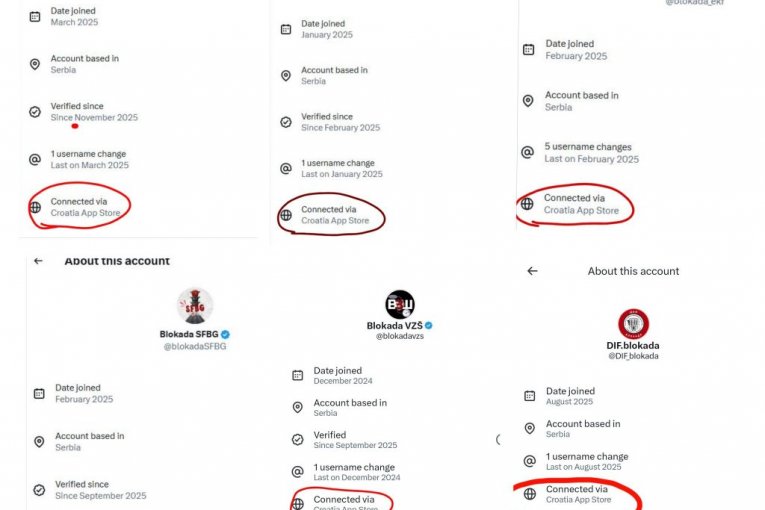Click the @blokadaSFBG handle
Image resolution: width=765 pixels, height=510 pixels.
point(194,346)
